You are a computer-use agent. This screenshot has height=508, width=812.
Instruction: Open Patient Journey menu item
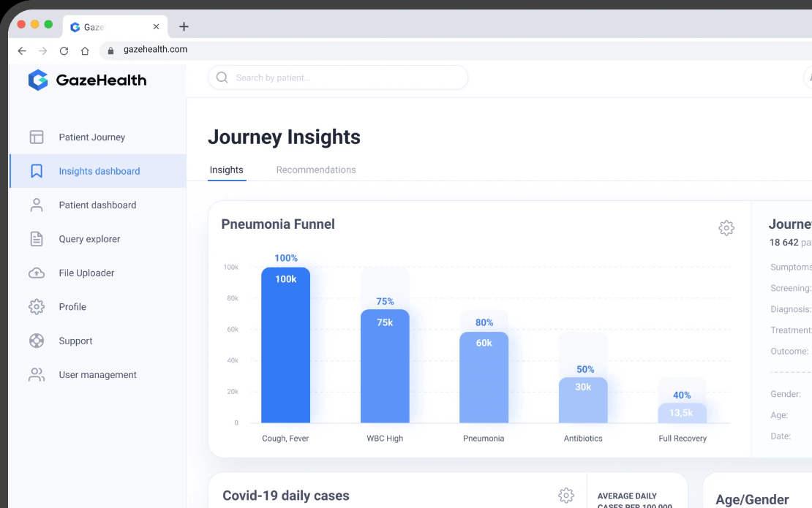tap(98, 137)
